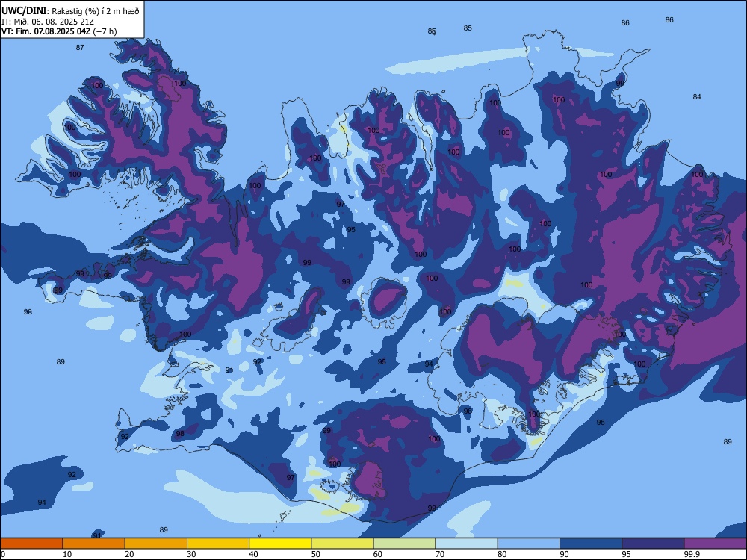Viewport: 747px width, 560px height.
Task: Click the 30–40 legend color segment
Action: (x=218, y=544)
